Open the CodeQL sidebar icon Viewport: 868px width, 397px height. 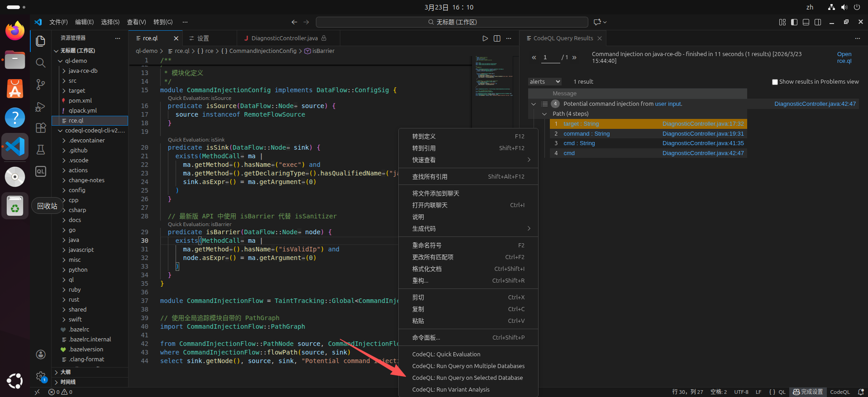click(41, 171)
